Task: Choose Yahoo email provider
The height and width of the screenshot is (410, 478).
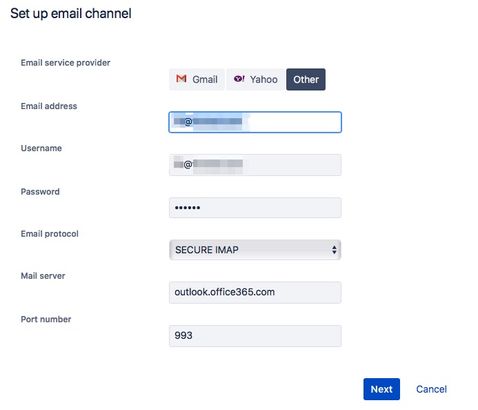Action: [x=256, y=79]
